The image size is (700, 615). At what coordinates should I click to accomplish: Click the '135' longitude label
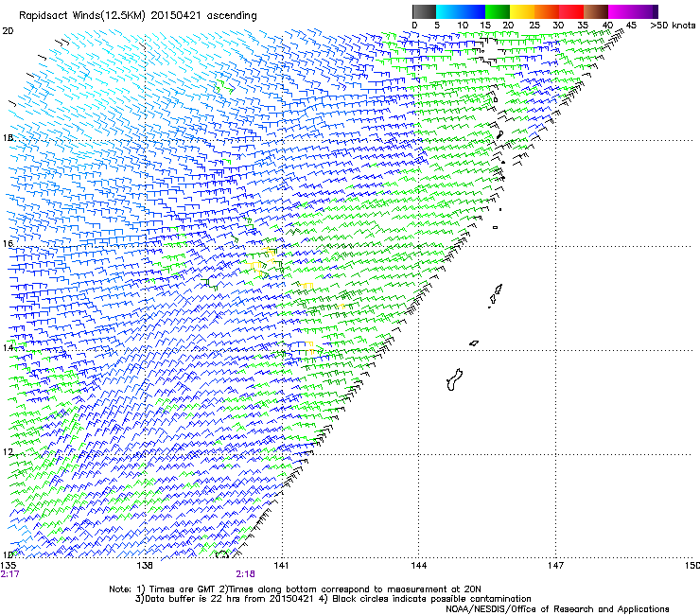9,566
